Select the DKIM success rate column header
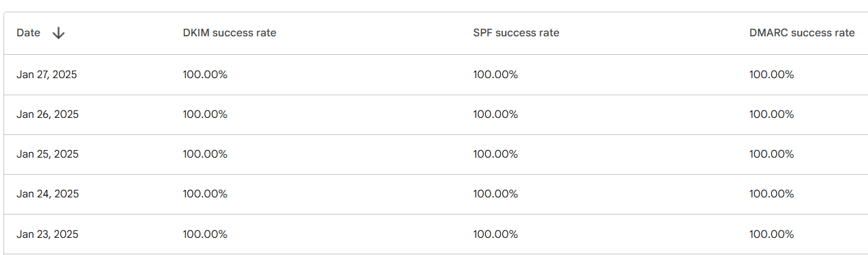868x255 pixels. click(x=229, y=33)
